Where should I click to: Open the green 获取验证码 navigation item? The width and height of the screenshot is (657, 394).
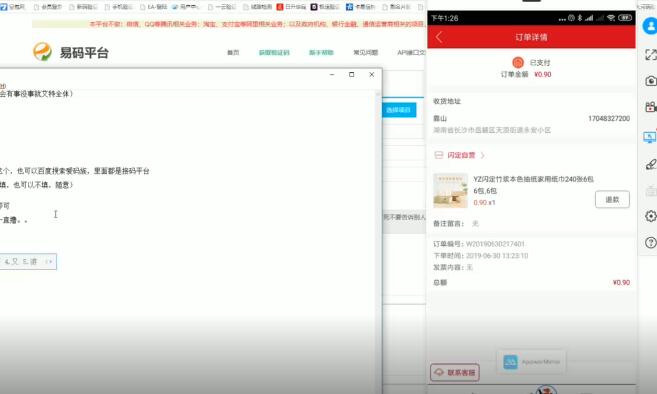274,52
